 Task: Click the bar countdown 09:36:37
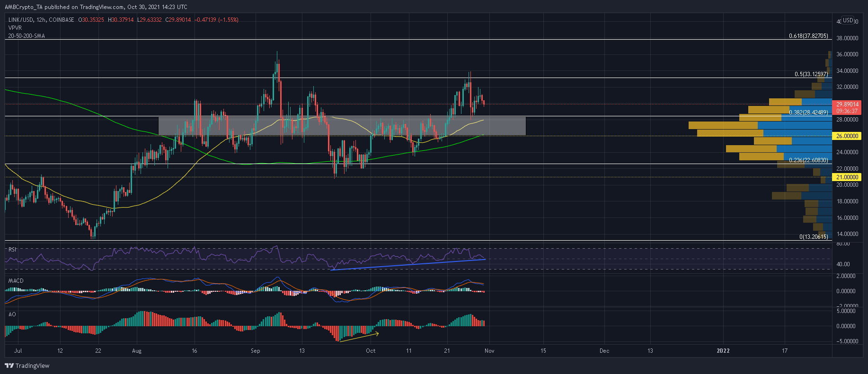pos(847,111)
